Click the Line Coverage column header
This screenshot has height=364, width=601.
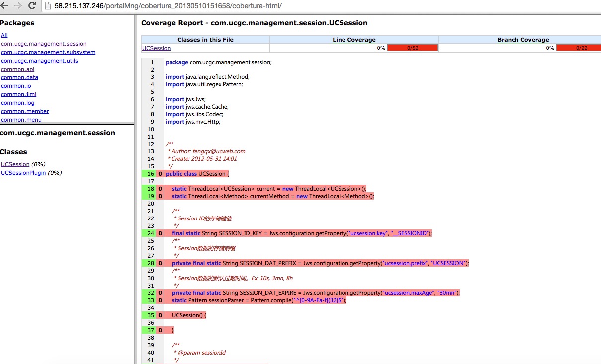pos(354,40)
